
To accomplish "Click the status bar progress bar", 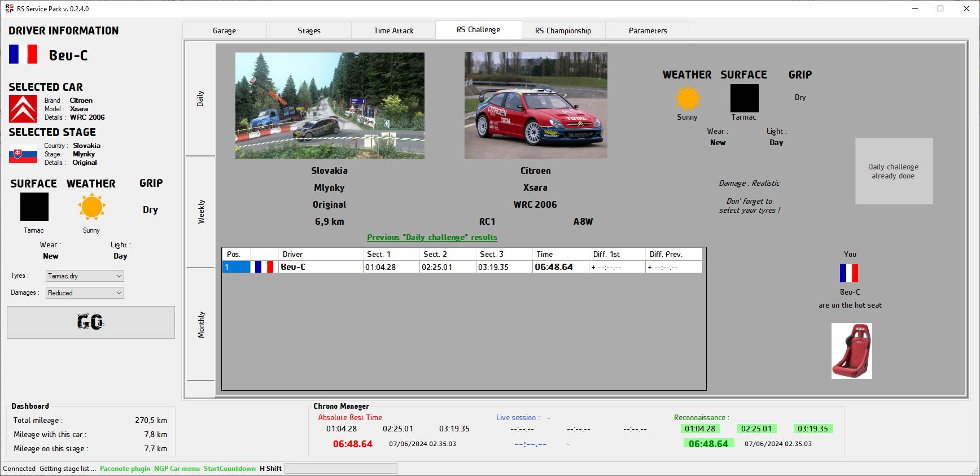I will point(341,469).
